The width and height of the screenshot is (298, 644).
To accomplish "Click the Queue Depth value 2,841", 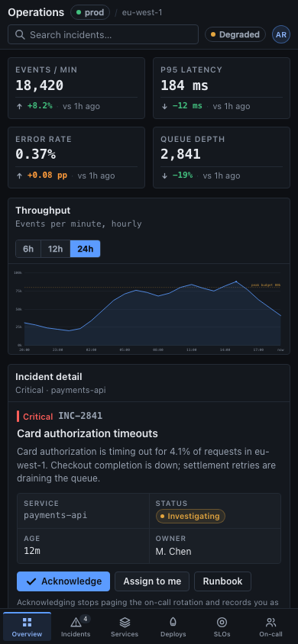I will coord(180,154).
